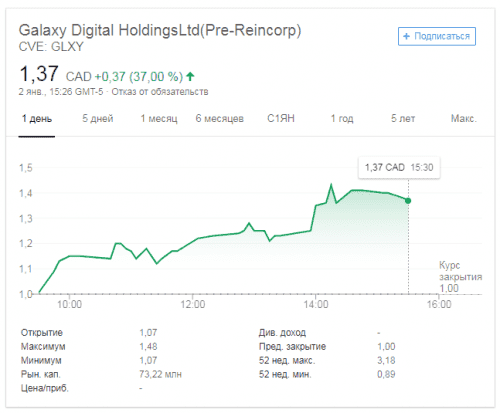Select the С1ЯН year-to-date tab
The width and height of the screenshot is (500, 413).
click(281, 118)
